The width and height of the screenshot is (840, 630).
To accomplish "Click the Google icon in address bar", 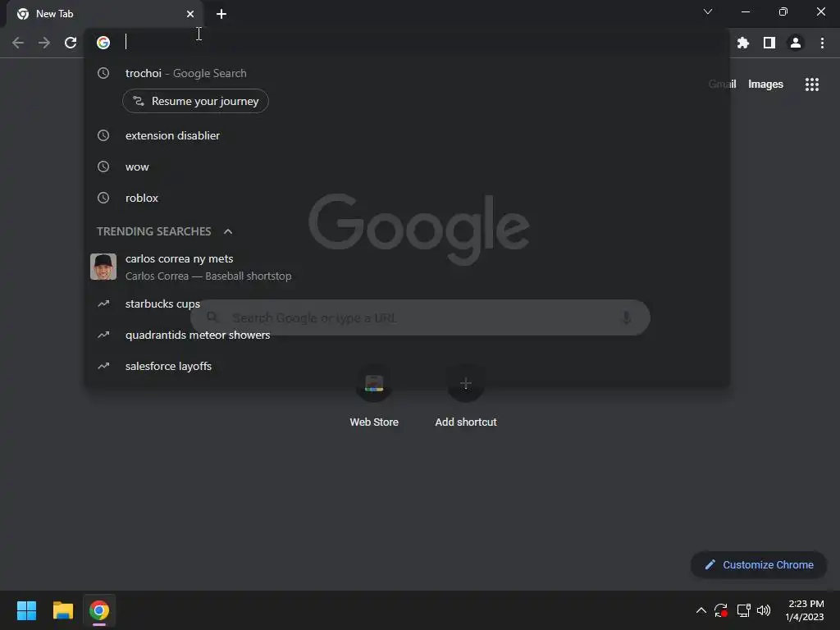I will [103, 43].
